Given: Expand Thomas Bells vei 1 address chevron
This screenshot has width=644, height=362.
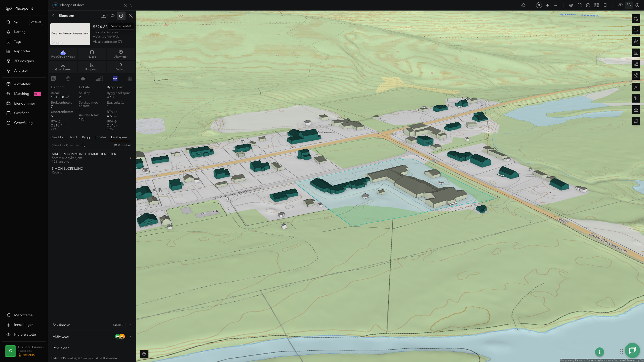Looking at the screenshot, I should pos(133,32).
